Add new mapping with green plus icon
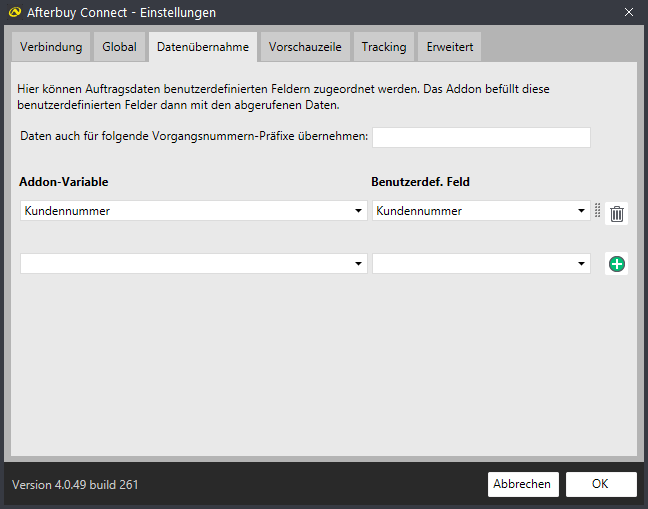648x509 pixels. pos(617,264)
